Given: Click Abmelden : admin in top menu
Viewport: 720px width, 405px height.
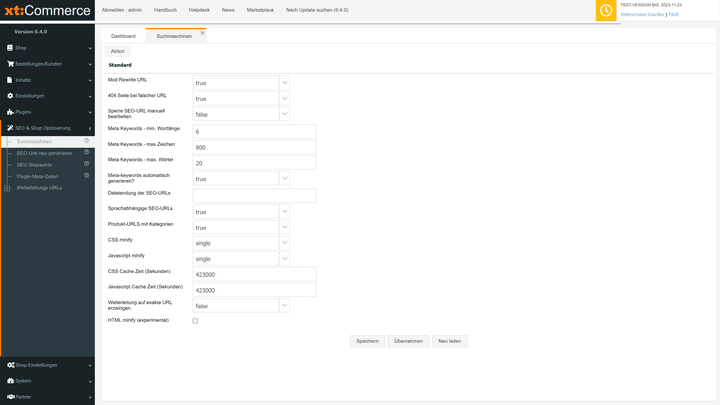Looking at the screenshot, I should [122, 10].
